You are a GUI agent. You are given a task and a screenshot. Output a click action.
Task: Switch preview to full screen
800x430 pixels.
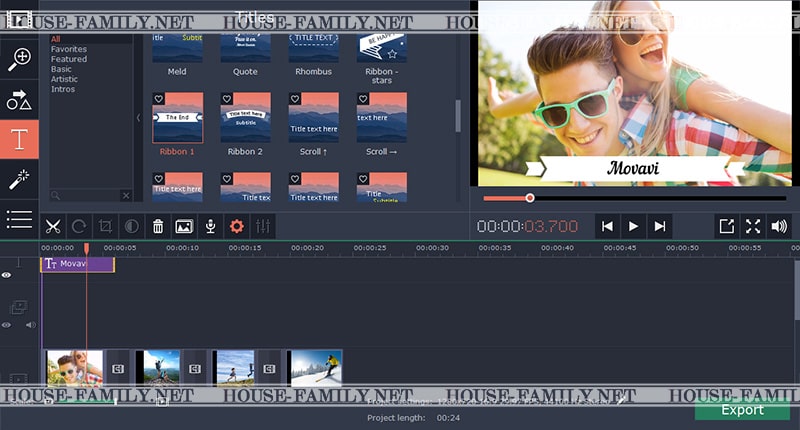(753, 226)
